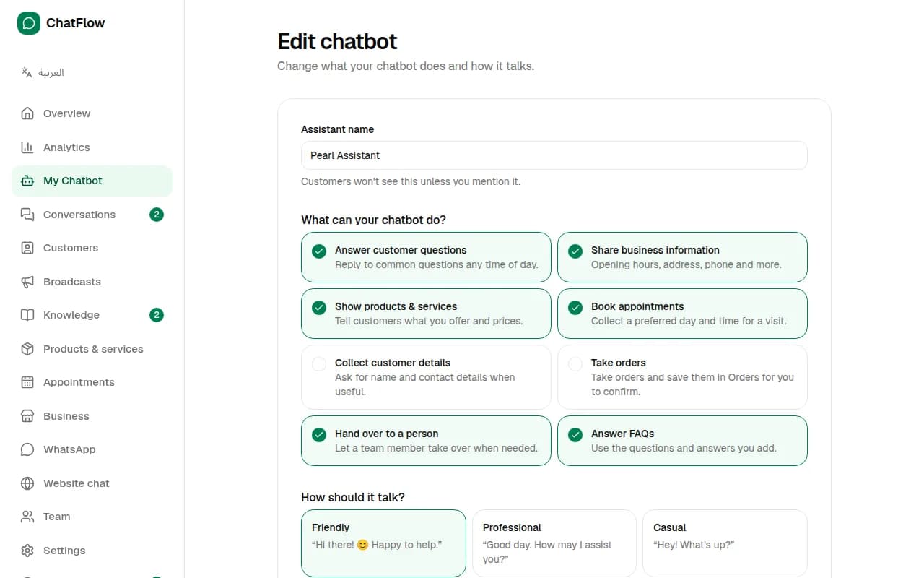Viewport: 924px width, 578px height.
Task: Open the Website chat menu item
Action: 92,483
